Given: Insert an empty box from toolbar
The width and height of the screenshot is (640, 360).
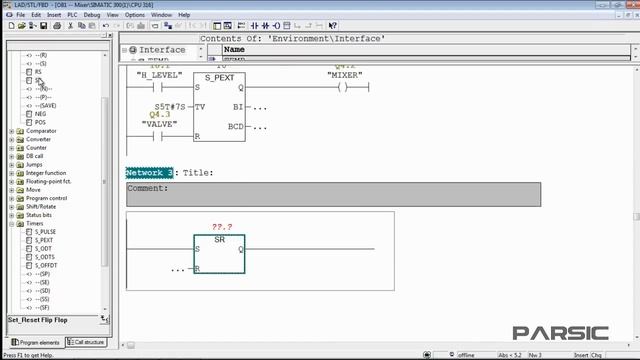Looking at the screenshot, I should [x=287, y=26].
